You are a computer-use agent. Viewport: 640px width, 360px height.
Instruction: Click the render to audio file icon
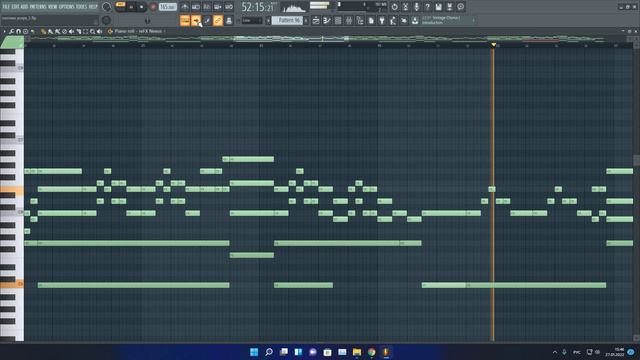[x=449, y=7]
